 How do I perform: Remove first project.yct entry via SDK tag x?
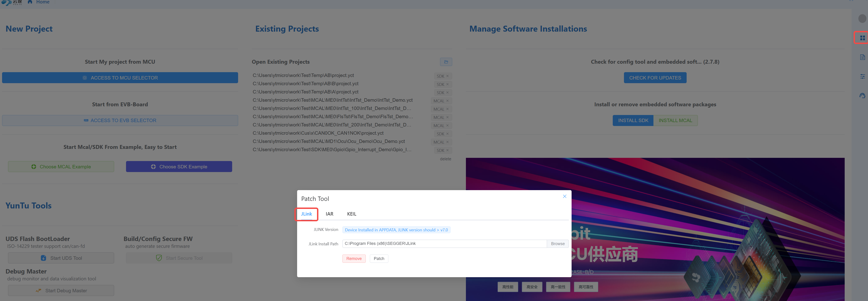[447, 76]
